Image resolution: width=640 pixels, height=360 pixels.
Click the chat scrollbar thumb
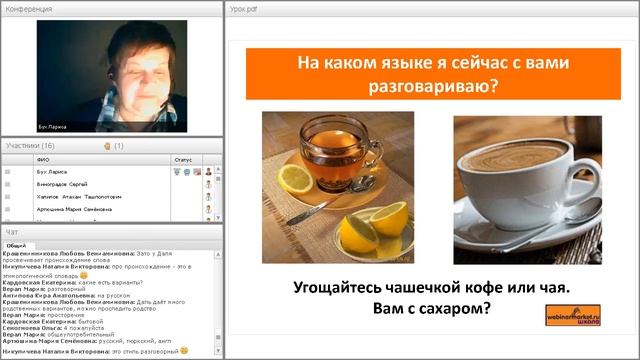tap(218, 337)
